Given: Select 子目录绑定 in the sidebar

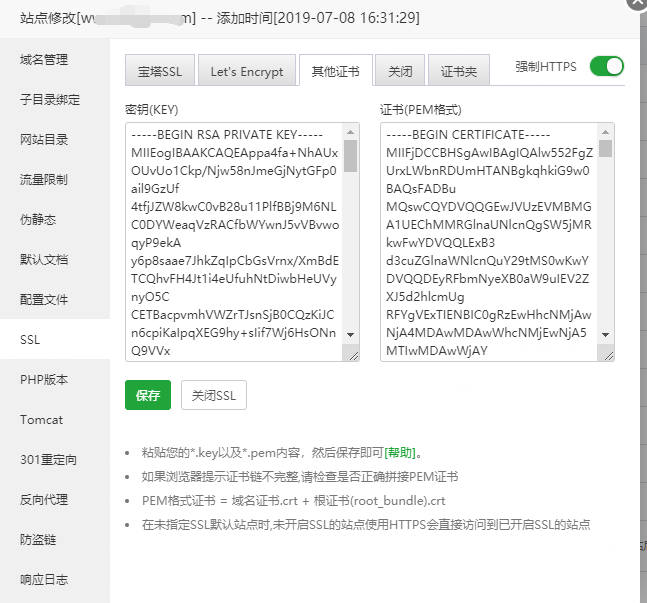Looking at the screenshot, I should pos(50,100).
